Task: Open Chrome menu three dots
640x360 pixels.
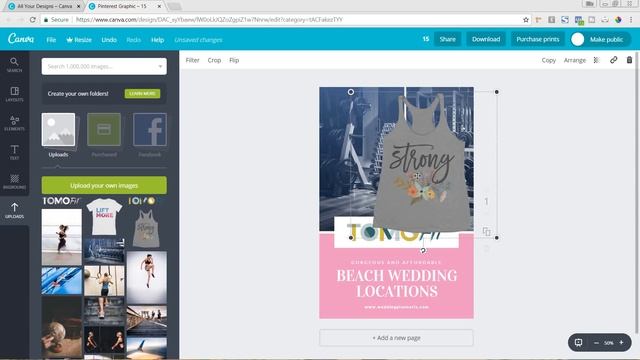Action: [631, 20]
